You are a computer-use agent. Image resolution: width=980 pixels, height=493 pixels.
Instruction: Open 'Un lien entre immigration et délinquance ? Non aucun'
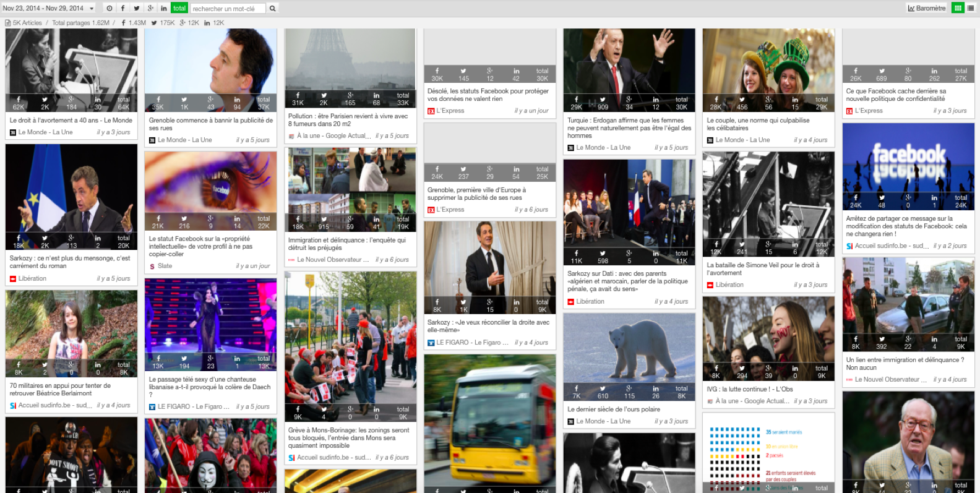click(905, 364)
